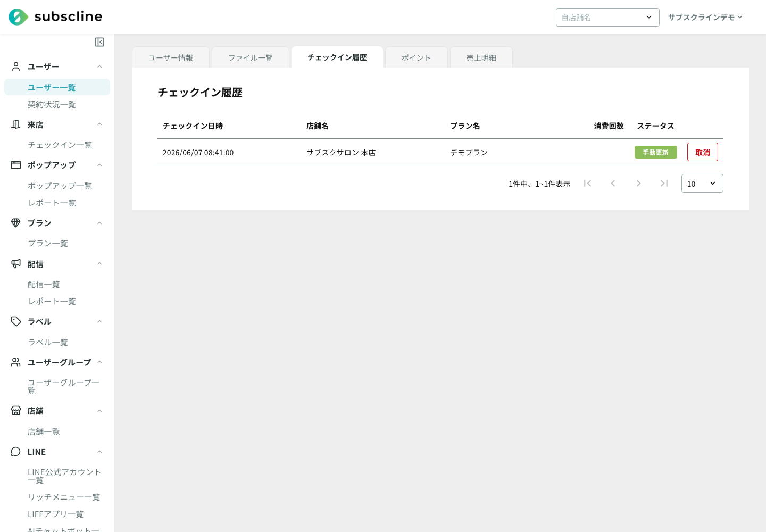Screen dimensions: 766x532
Task: Click the 1件中、1~1件表示 pagination text
Action: click(539, 184)
